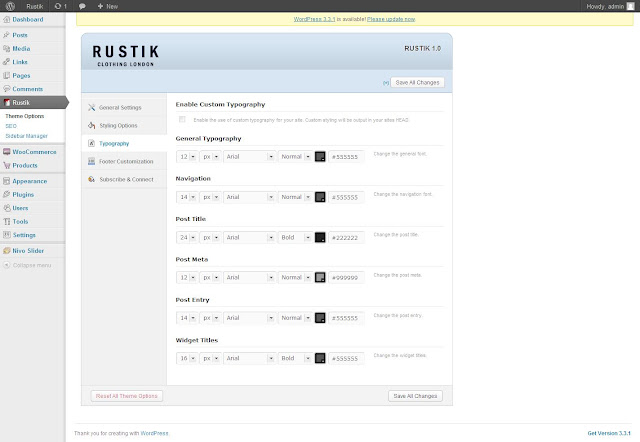Open footer WordPress link
Screen dimensions: 640x442
pyautogui.click(x=154, y=433)
